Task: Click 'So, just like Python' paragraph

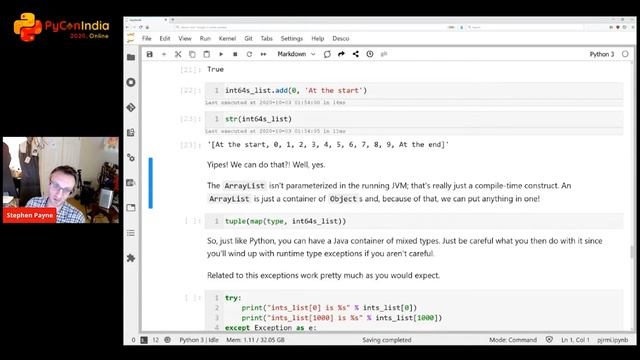Action: [x=404, y=247]
